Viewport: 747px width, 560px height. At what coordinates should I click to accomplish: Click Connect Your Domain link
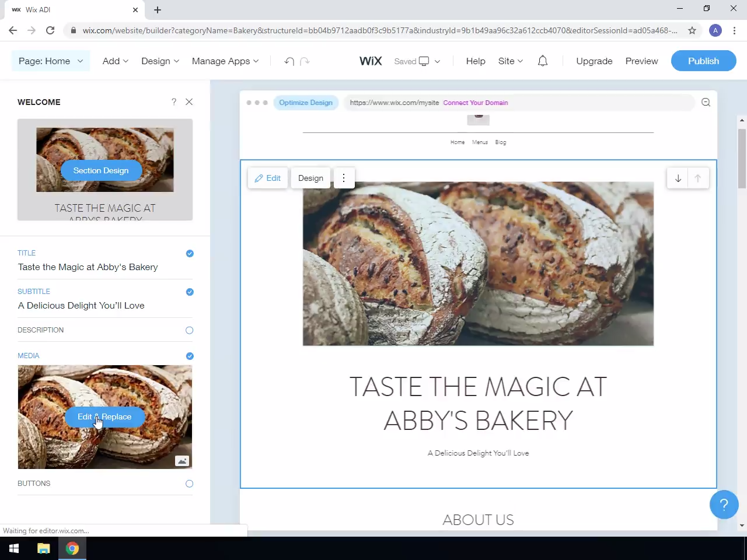tap(476, 103)
